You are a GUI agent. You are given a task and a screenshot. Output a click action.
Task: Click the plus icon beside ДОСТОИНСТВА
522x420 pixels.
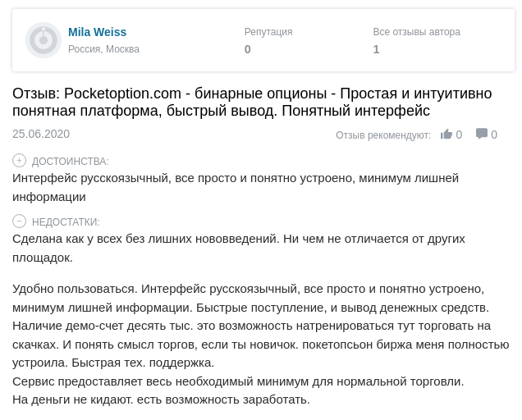[20, 161]
